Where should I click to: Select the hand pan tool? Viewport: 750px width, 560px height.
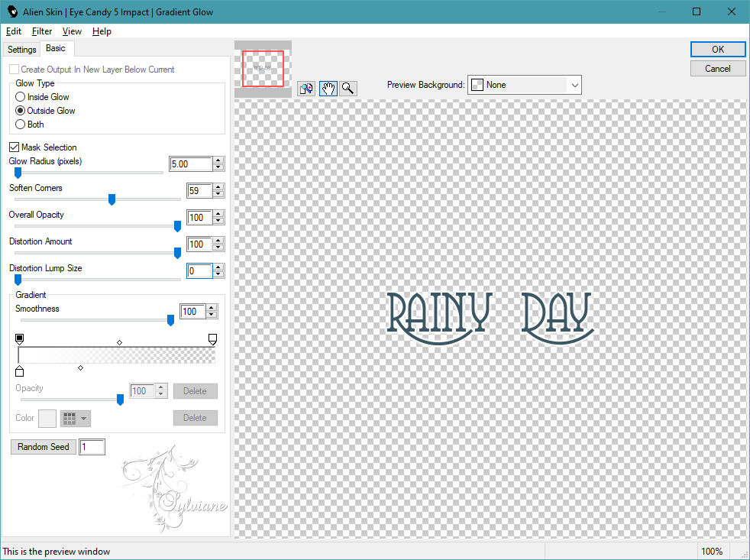tap(328, 89)
